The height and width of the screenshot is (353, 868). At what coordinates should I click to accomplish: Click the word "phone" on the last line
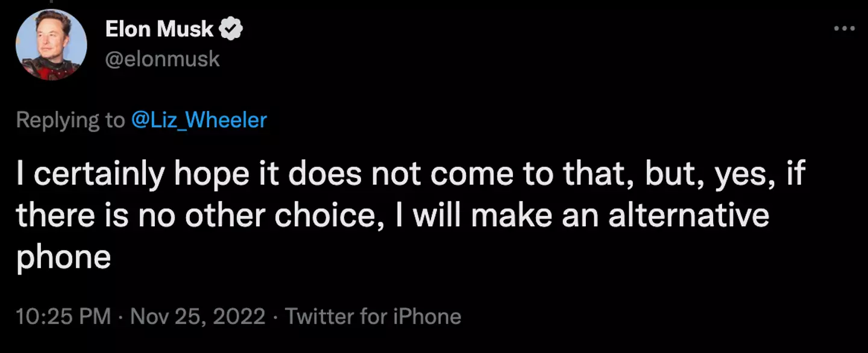[x=64, y=257]
